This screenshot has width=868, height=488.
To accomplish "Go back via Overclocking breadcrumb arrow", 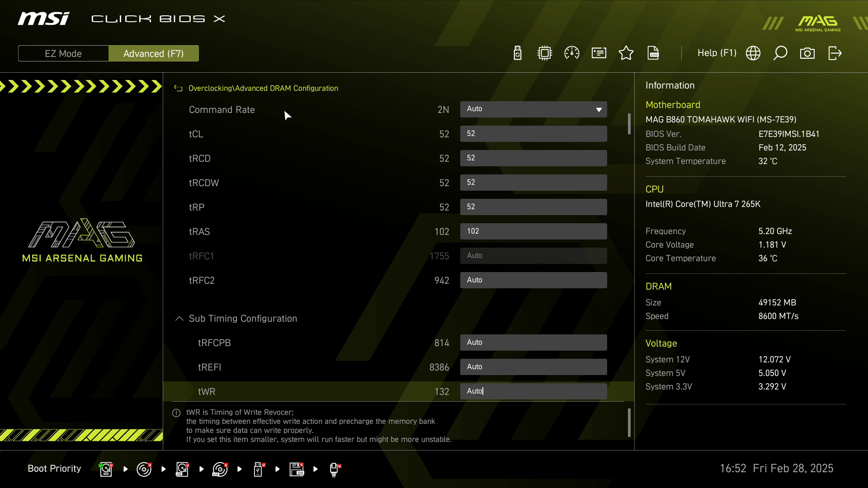I will coord(178,89).
